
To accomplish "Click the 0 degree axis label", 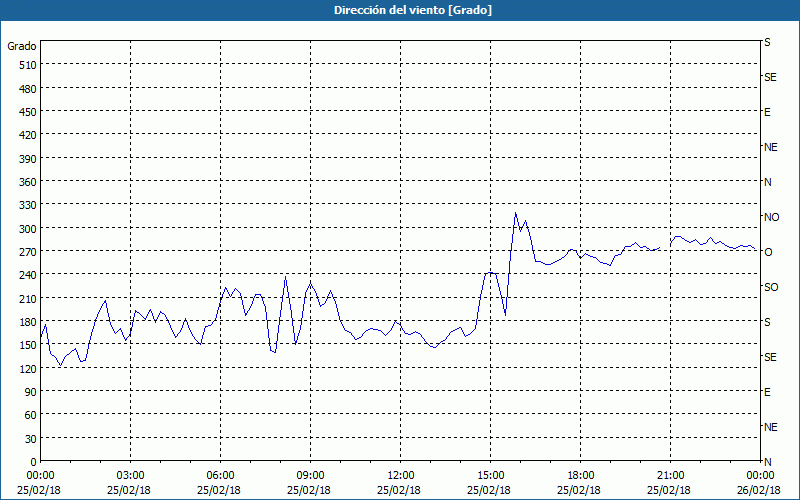I will pos(34,462).
